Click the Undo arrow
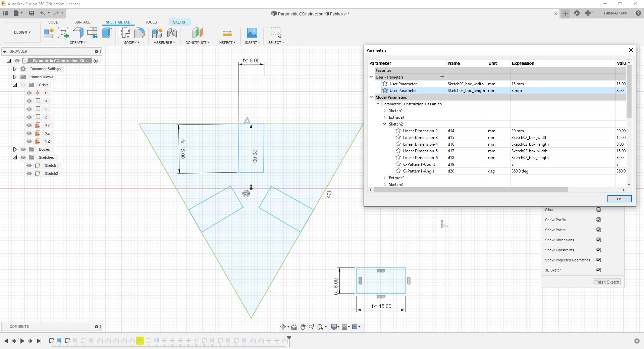This screenshot has width=644, height=349. (42, 13)
